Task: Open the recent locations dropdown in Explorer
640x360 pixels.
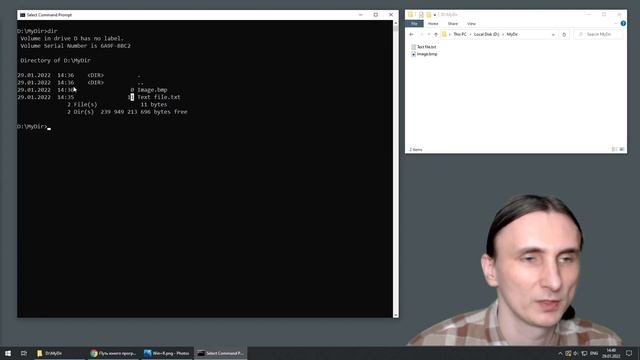Action: pyautogui.click(x=429, y=34)
